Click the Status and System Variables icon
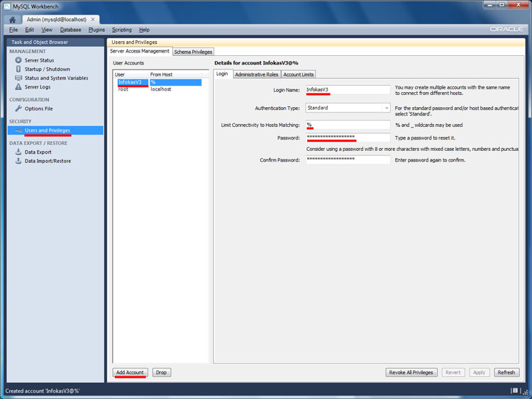532x399 pixels. 18,78
